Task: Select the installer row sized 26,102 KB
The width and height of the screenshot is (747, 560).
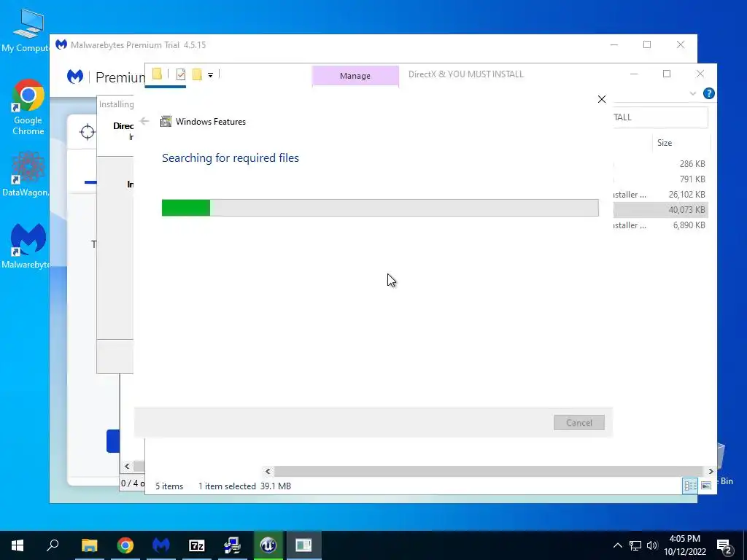Action: [660, 194]
